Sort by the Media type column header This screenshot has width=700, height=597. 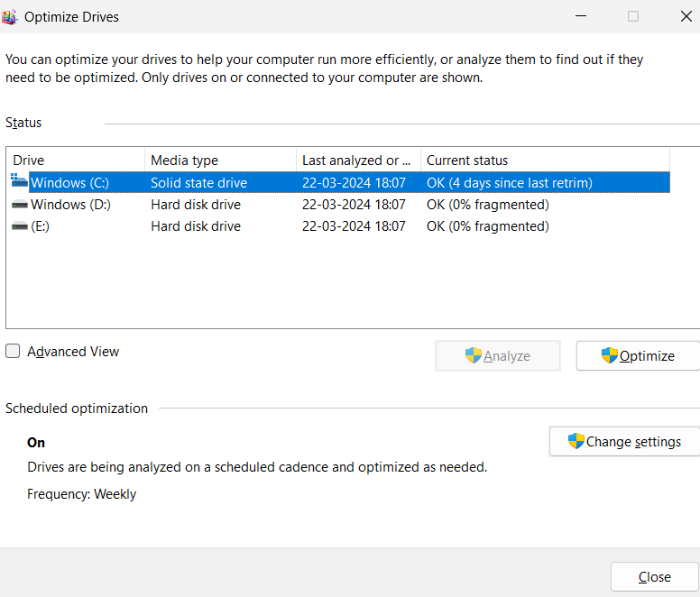pos(219,161)
